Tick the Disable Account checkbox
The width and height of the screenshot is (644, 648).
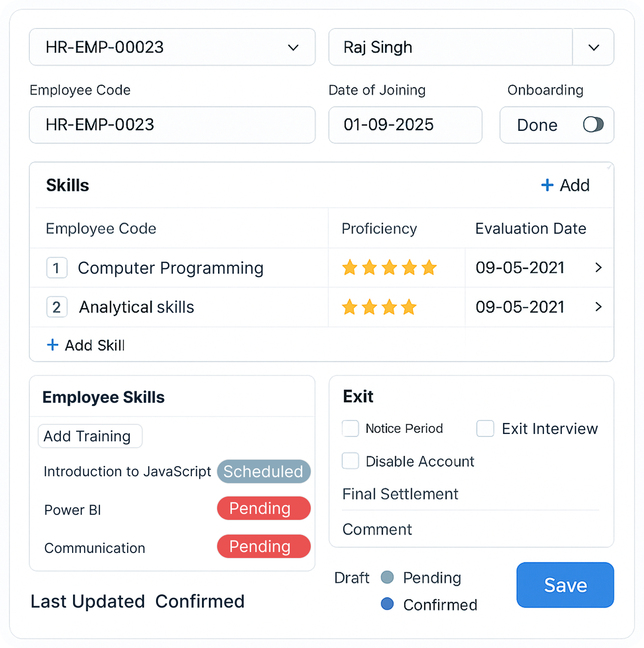click(x=351, y=461)
